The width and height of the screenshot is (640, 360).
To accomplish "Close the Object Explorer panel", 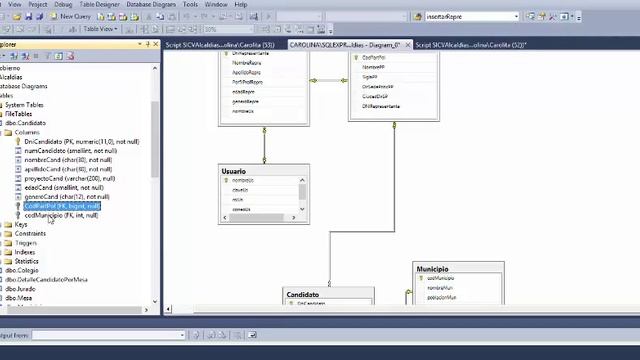I will (156, 44).
